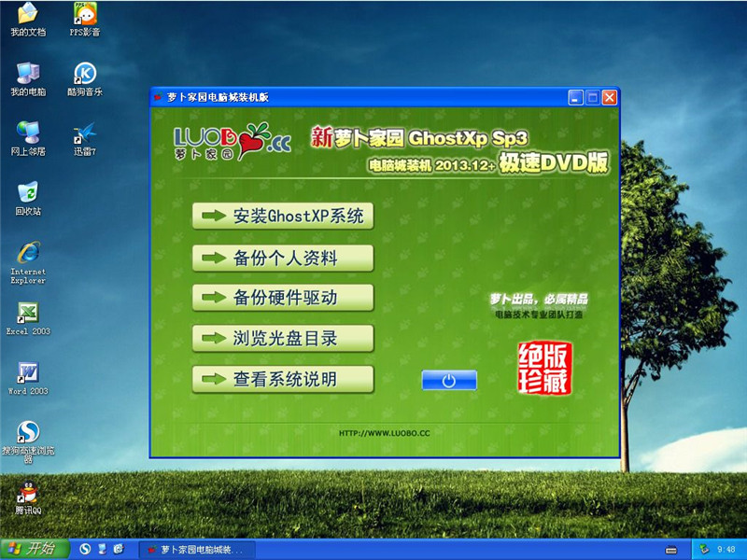The image size is (747, 560).
Task: Click the 9:48 system clock
Action: (726, 550)
